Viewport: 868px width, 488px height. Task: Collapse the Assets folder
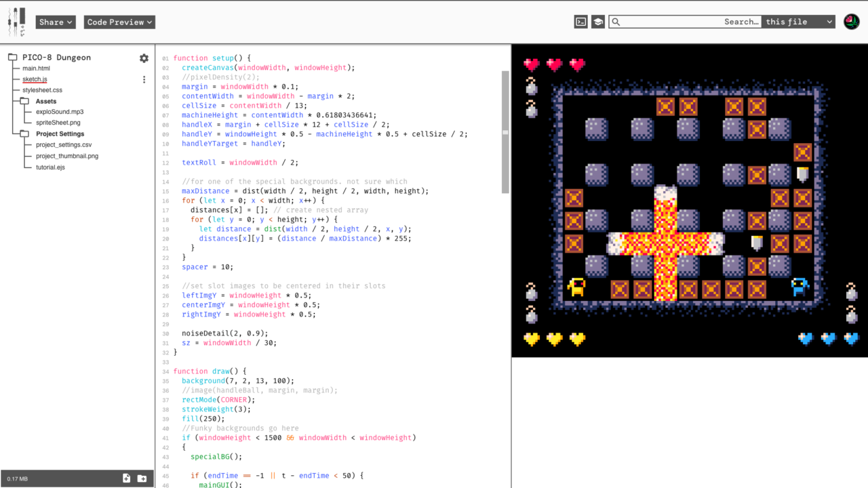tap(24, 101)
